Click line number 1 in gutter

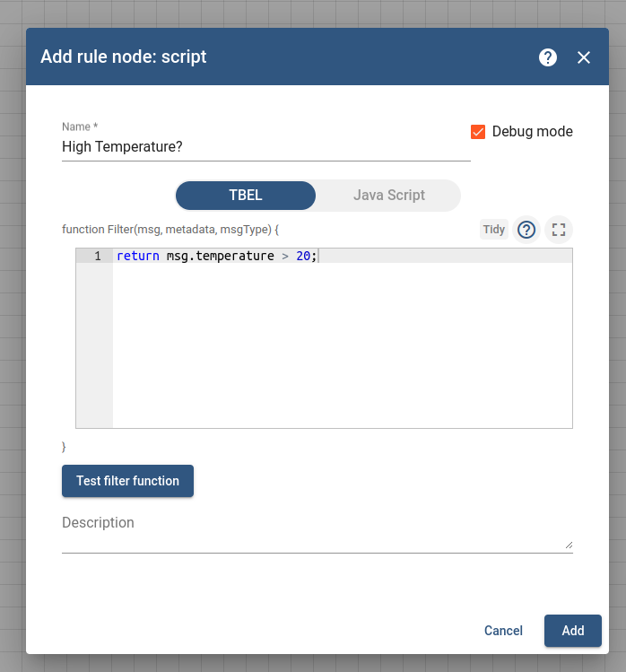[x=98, y=256]
